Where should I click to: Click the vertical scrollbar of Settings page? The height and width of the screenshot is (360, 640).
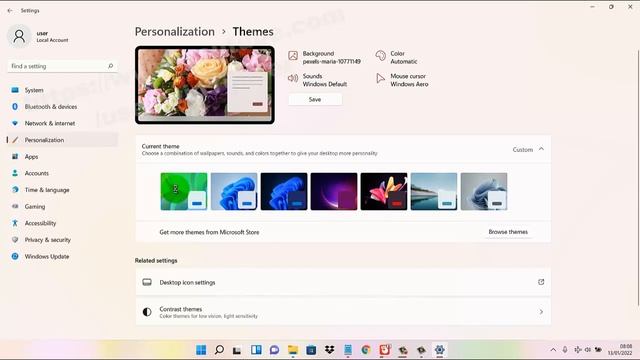(638, 178)
